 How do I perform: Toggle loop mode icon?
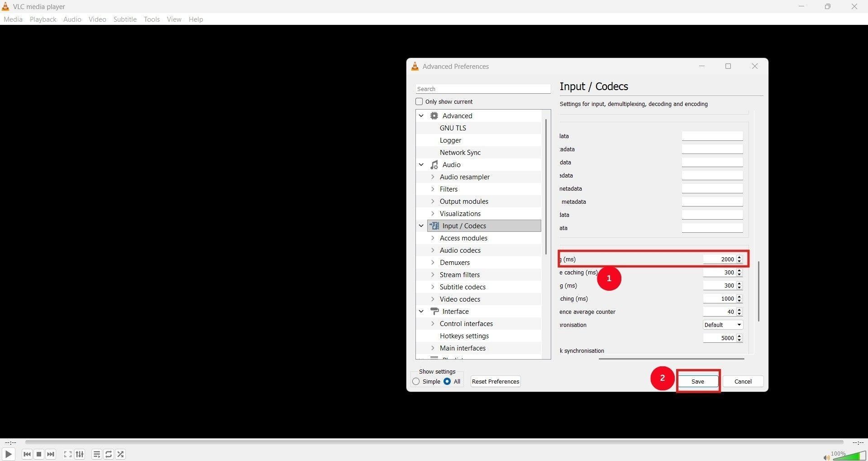(x=109, y=454)
